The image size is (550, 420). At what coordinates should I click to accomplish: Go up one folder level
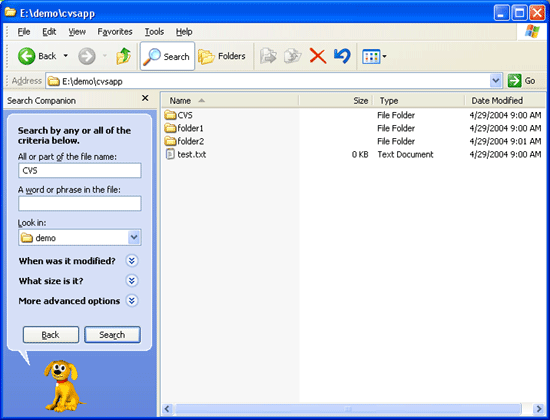click(123, 56)
